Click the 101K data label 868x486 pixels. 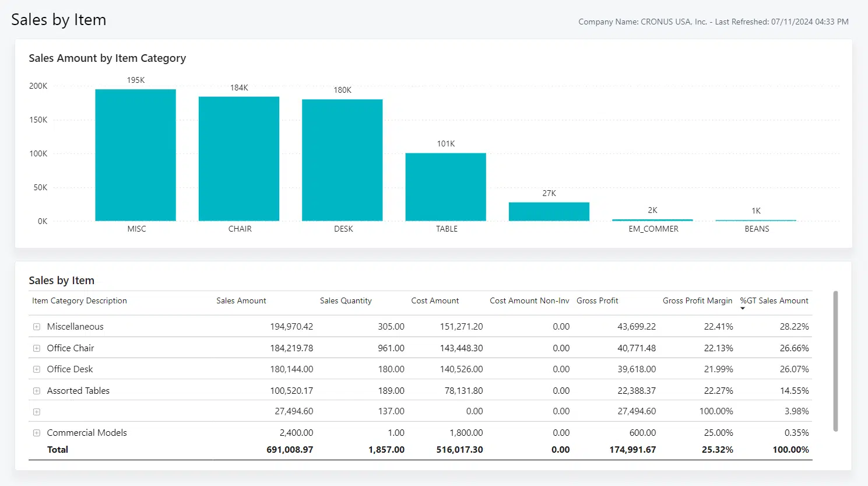pyautogui.click(x=446, y=144)
